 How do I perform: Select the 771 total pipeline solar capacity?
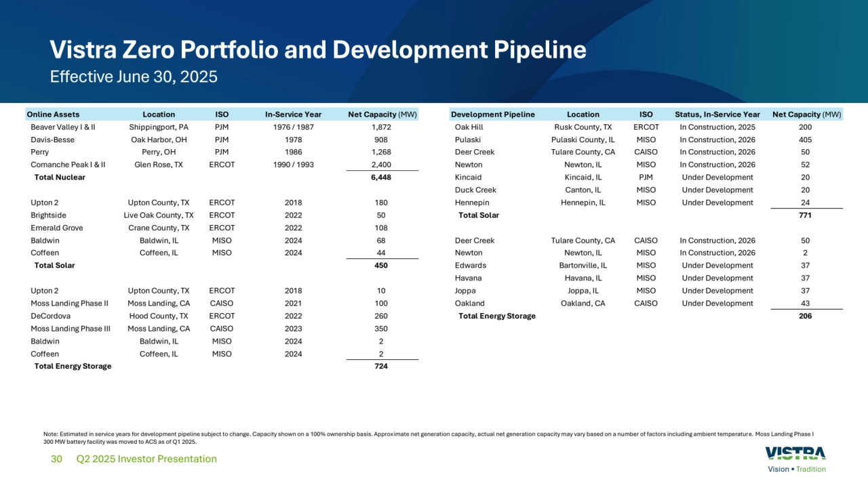(806, 216)
